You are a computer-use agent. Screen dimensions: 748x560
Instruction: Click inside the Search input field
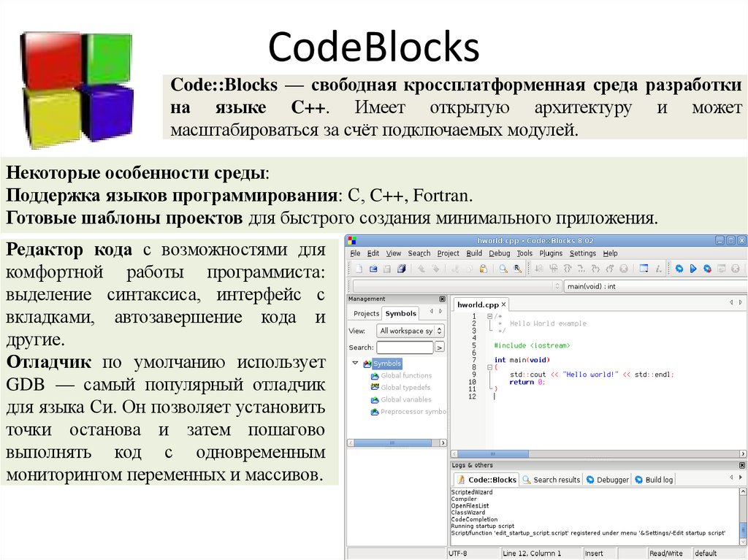pyautogui.click(x=406, y=346)
